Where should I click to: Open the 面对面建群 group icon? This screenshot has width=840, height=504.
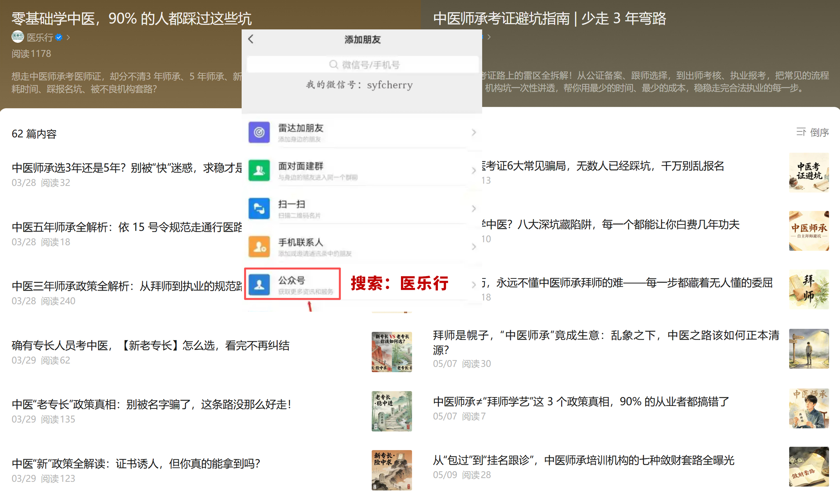259,170
